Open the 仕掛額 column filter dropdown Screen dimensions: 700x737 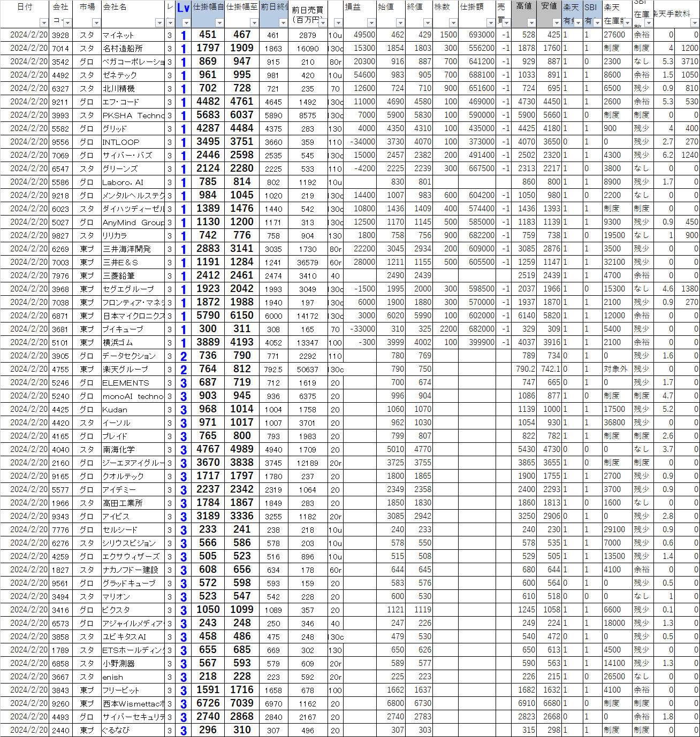click(x=491, y=22)
